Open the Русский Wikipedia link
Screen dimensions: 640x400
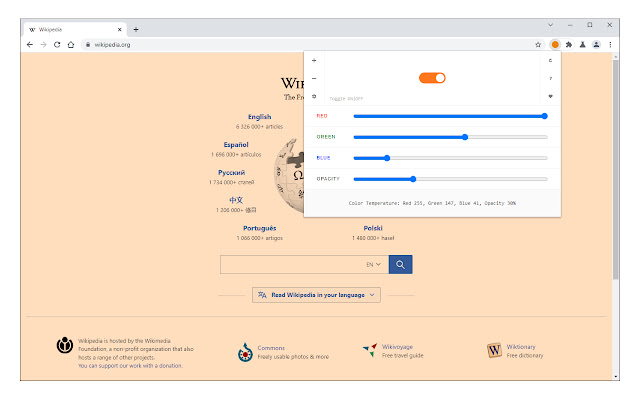tap(231, 172)
